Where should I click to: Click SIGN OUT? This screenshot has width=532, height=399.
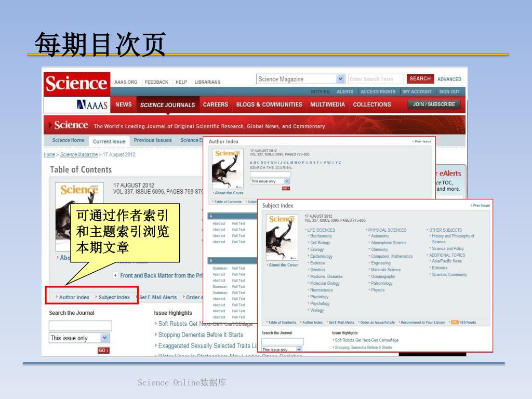[x=449, y=91]
